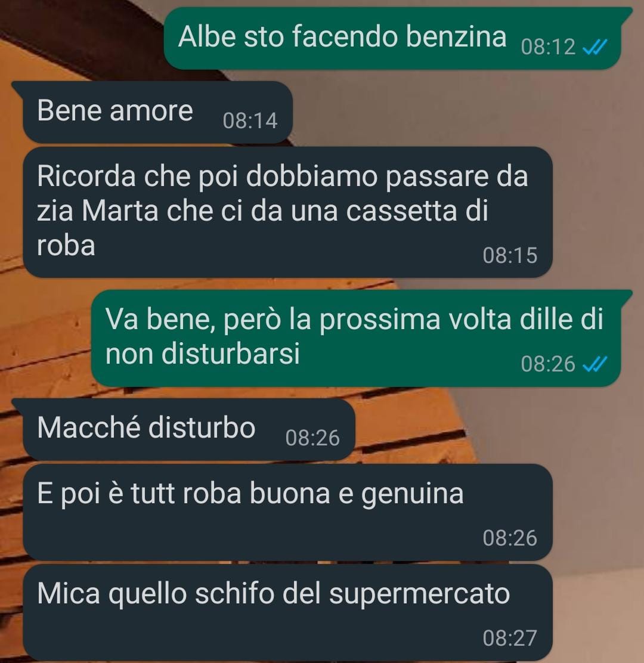Select the 'E poi è tutt roba buona' message

point(287,513)
